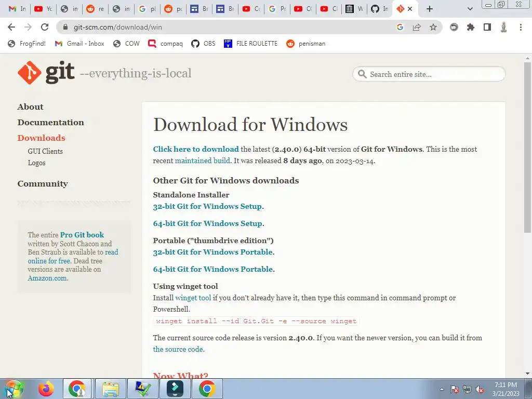This screenshot has width=532, height=399.
Task: Switch to the Google tab labeled Pr
Action: pos(277,9)
